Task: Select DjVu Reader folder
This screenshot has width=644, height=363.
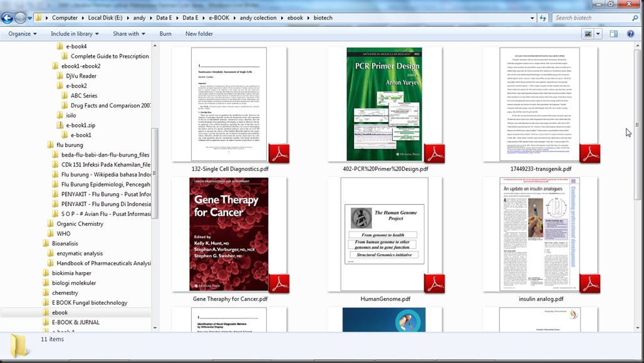Action: point(81,76)
